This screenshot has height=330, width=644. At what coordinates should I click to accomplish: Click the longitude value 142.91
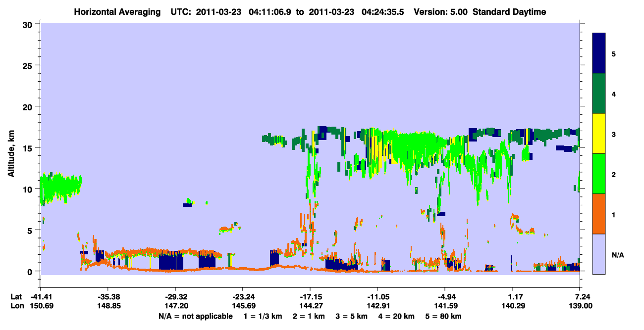pos(377,306)
